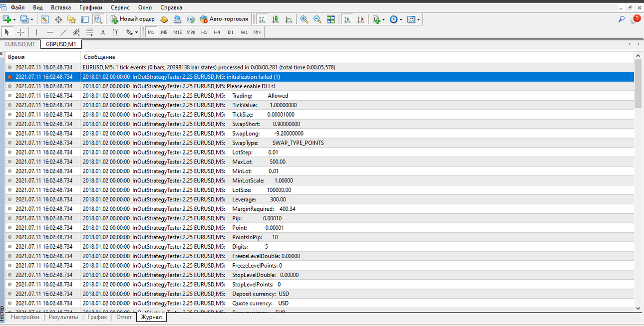Toggle Chart Shift icon

click(x=360, y=19)
